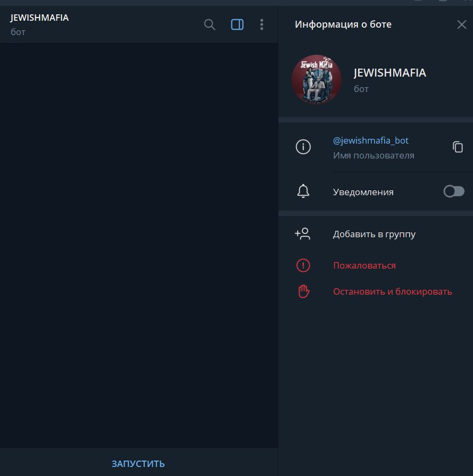Click the JEWISHMAFIA title in chat header
Image resolution: width=473 pixels, height=476 pixels.
(39, 18)
